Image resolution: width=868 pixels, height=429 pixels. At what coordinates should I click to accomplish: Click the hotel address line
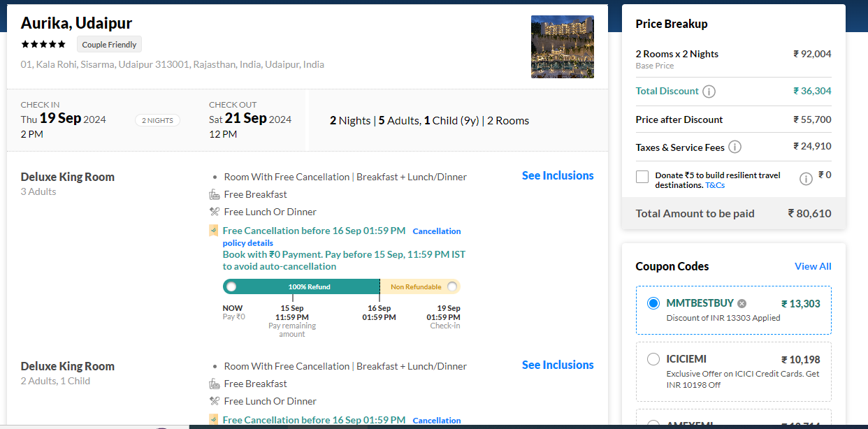click(173, 64)
